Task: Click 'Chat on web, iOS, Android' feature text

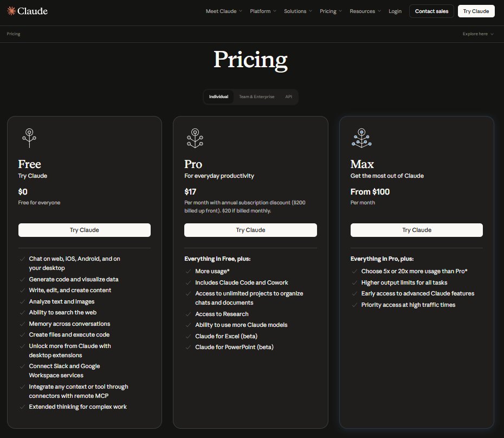Action: tap(75, 263)
